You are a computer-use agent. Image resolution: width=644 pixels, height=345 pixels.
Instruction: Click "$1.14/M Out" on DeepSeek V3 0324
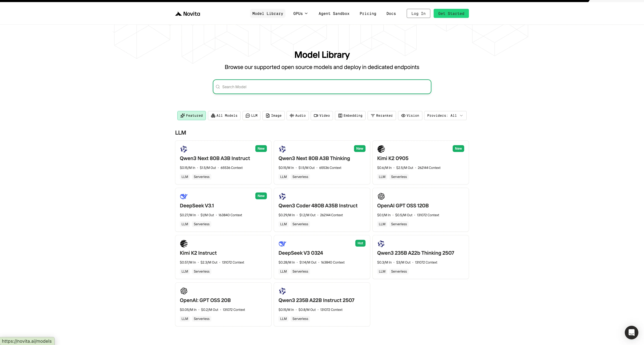point(308,262)
